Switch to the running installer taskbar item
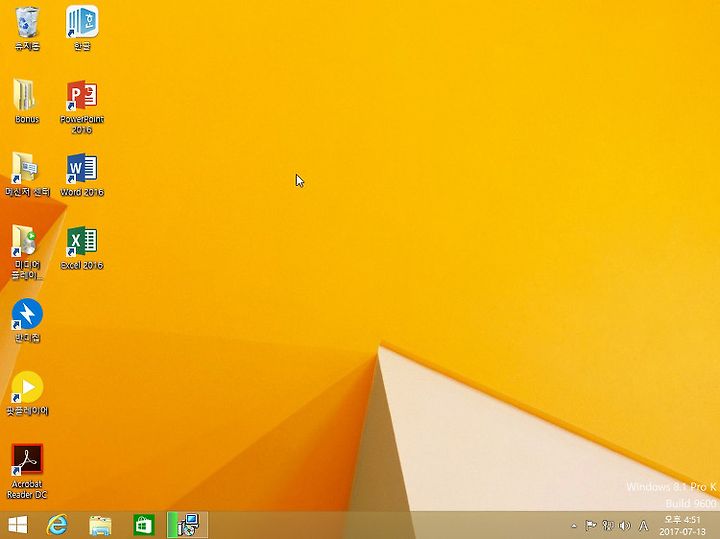Screen dimensions: 720x539 pyautogui.click(x=187, y=525)
